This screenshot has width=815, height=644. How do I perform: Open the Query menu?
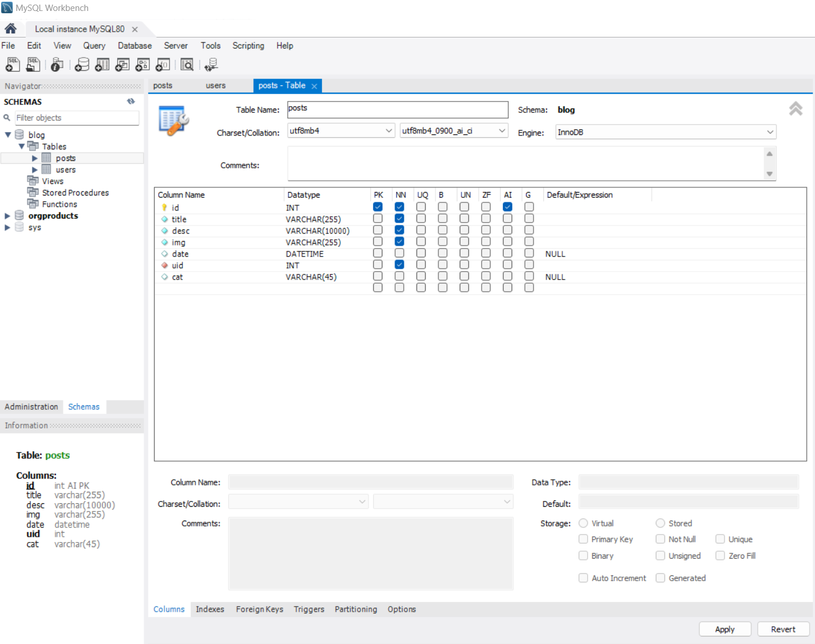tap(94, 46)
